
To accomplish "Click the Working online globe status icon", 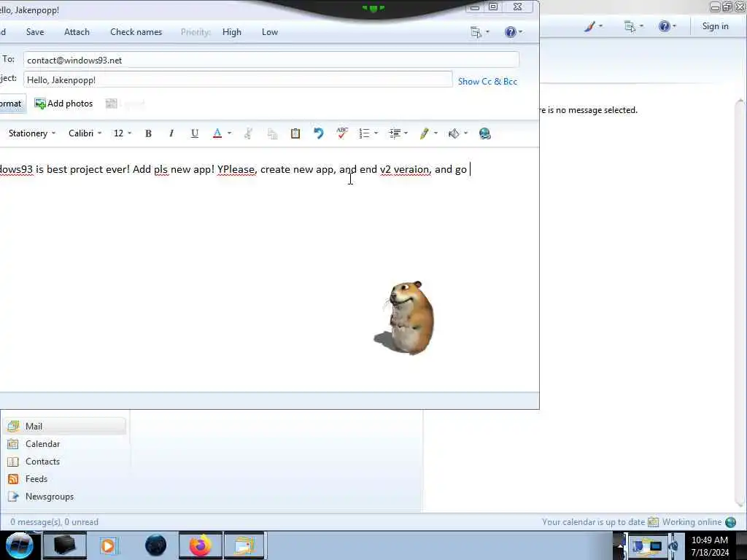I will click(x=730, y=522).
